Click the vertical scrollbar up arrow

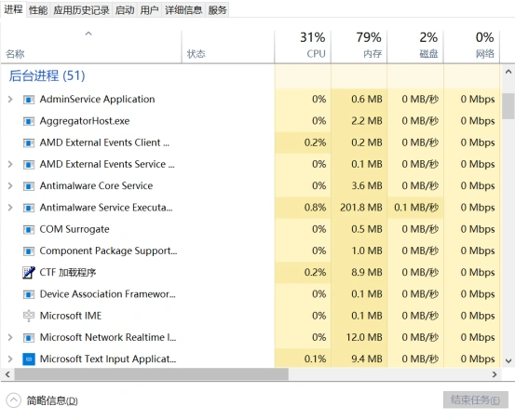point(508,72)
